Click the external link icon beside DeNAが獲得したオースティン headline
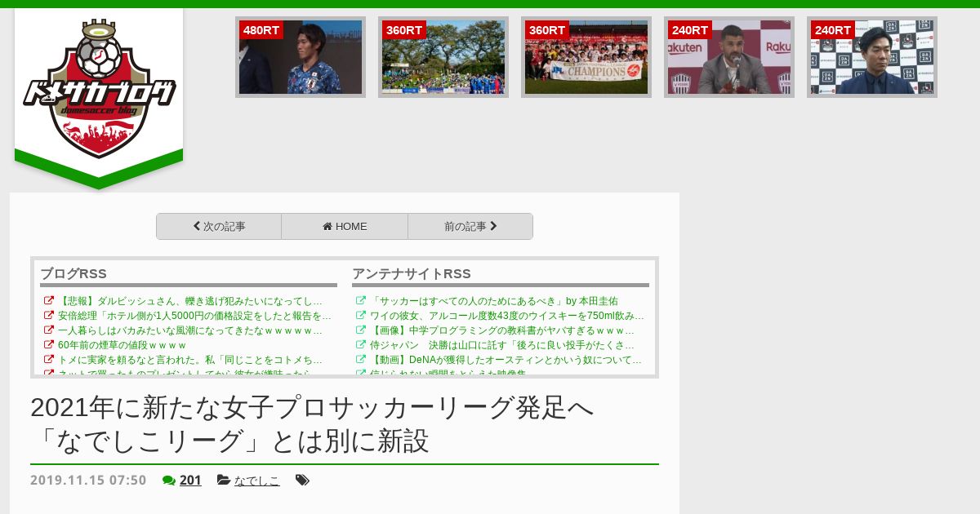Image resolution: width=980 pixels, height=514 pixels. [361, 360]
